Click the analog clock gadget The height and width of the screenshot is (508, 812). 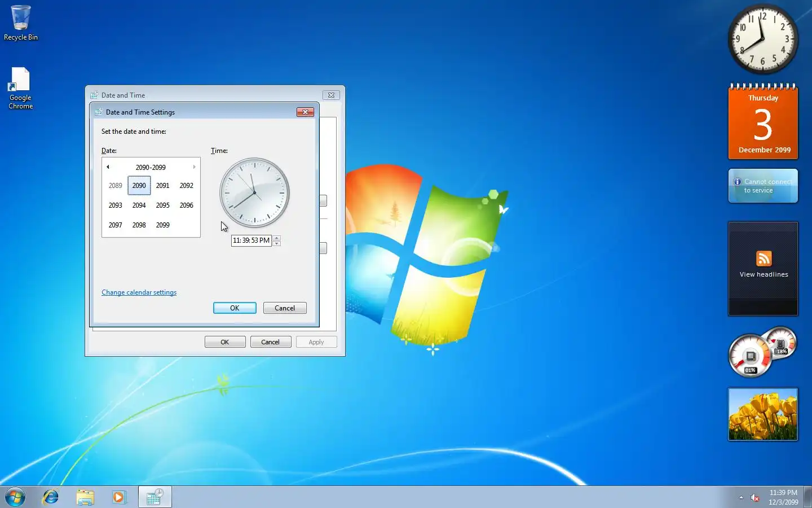[x=762, y=39]
